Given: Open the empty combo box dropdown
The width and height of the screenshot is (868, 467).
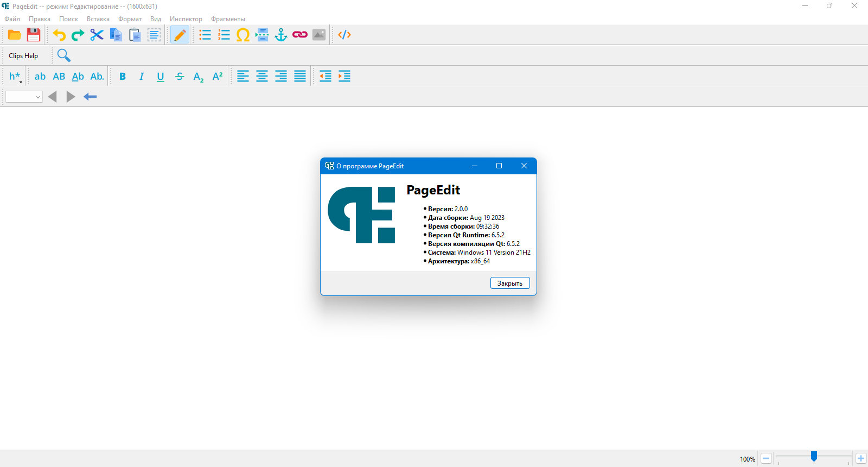Looking at the screenshot, I should (x=24, y=97).
